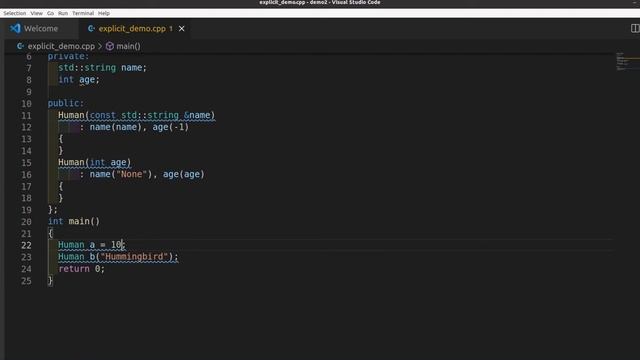Click 'Human a = 10;' on line 22
The image size is (640, 360).
click(92, 245)
